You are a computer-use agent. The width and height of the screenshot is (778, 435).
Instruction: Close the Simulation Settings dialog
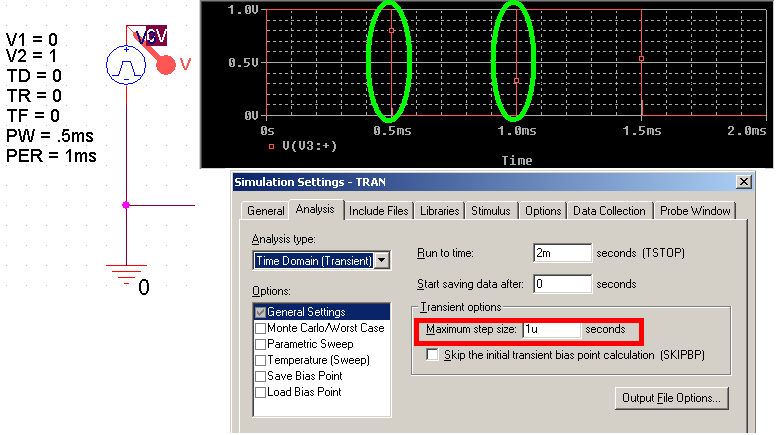point(742,182)
